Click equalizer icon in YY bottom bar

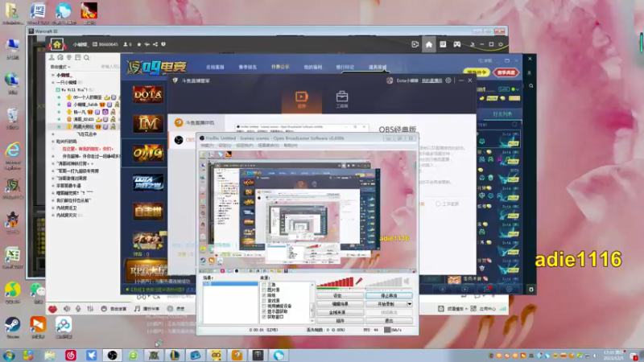pyautogui.click(x=90, y=309)
